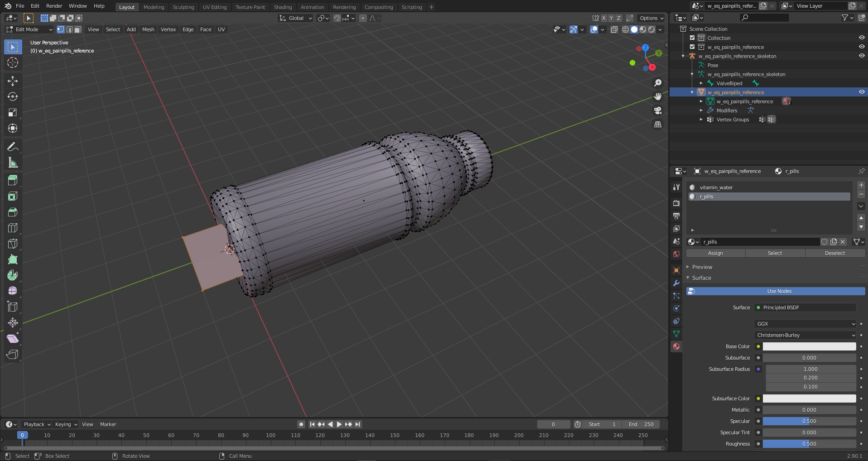The width and height of the screenshot is (868, 461).
Task: Activate the Scale tool
Action: point(13,113)
